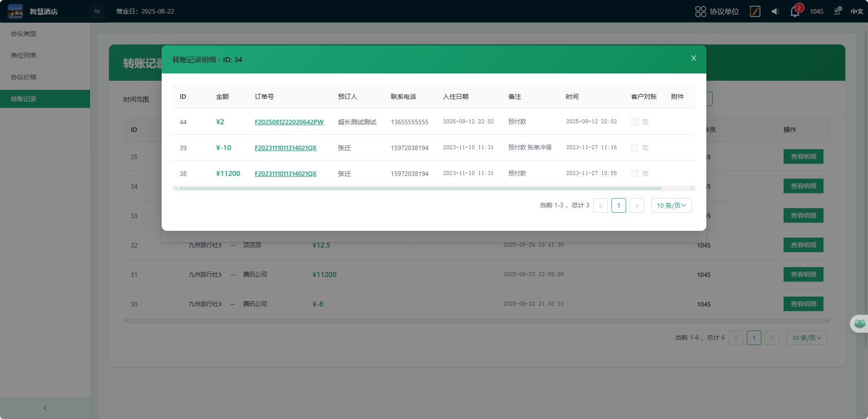Toggle 客户对账 checkbox for record 38
The width and height of the screenshot is (868, 419).
coord(635,174)
